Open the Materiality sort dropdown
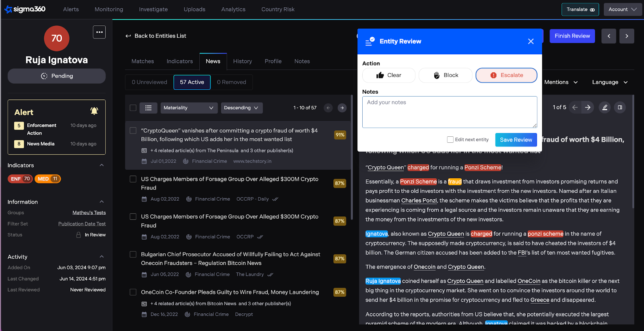Image resolution: width=644 pixels, height=331 pixels. 189,108
